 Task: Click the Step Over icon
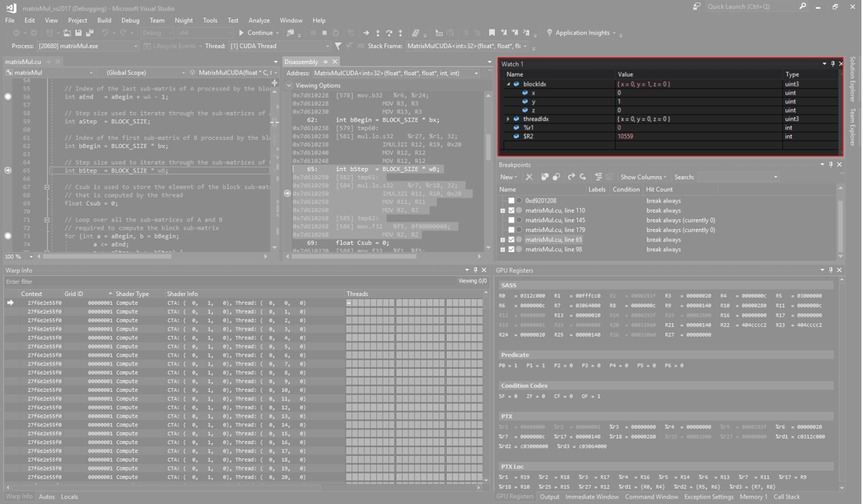(388, 33)
